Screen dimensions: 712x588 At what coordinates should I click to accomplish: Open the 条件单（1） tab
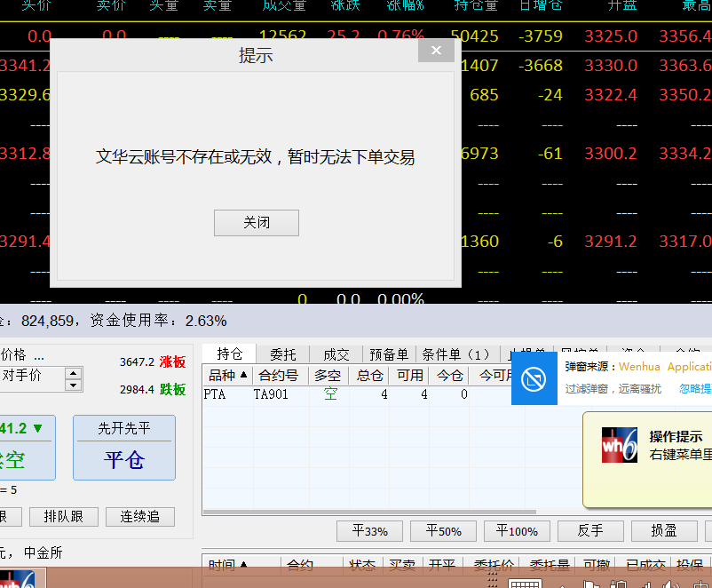point(456,354)
